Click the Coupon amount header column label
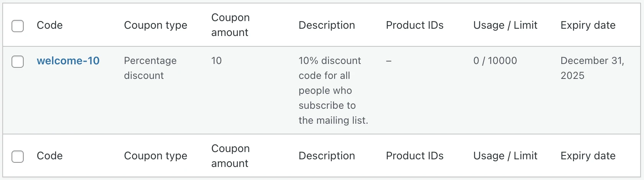 [x=230, y=25]
